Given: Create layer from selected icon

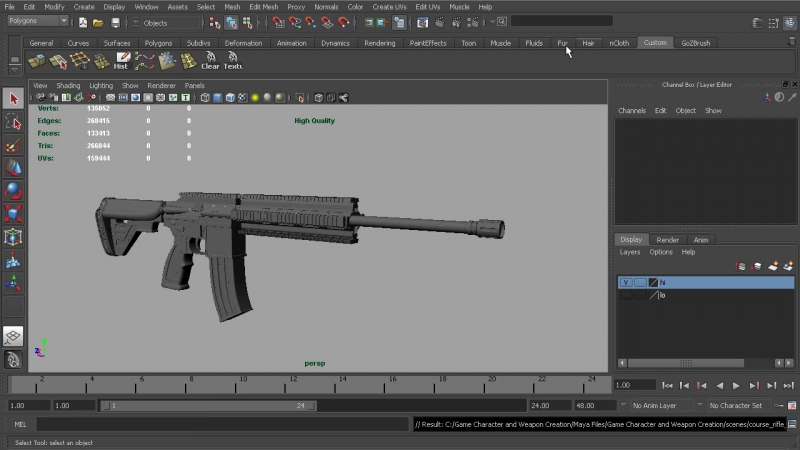Looking at the screenshot, I should [x=789, y=266].
